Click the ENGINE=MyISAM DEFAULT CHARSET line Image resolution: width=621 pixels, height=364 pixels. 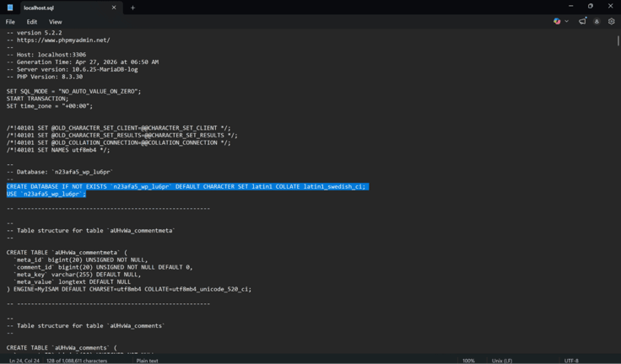(x=129, y=289)
